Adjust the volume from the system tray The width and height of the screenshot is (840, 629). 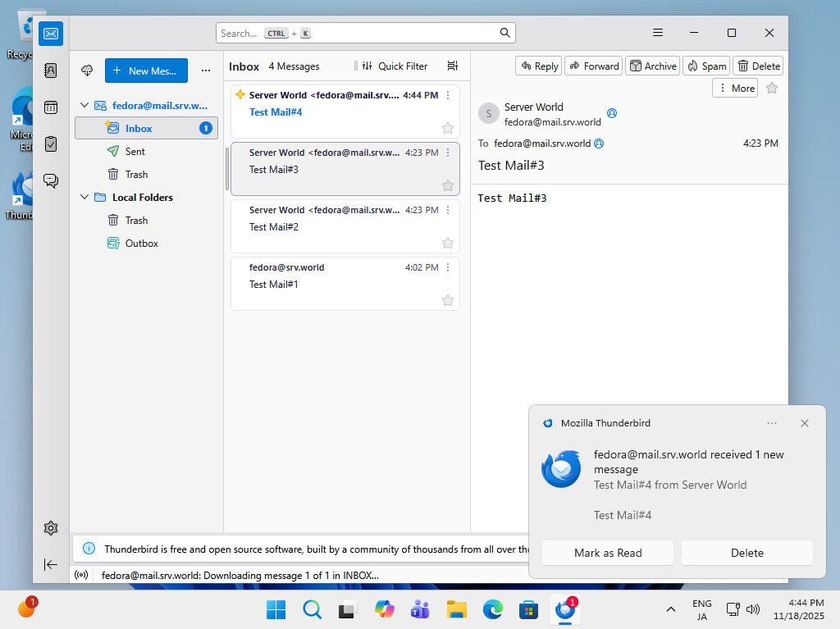753,609
